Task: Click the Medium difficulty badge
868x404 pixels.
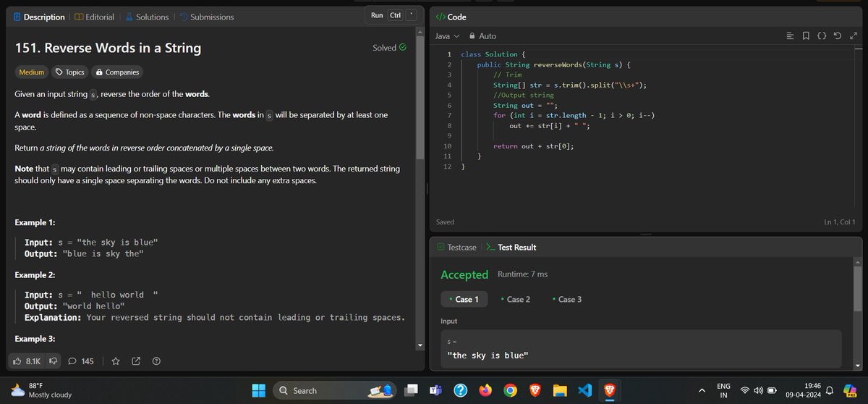Action: pyautogui.click(x=31, y=72)
